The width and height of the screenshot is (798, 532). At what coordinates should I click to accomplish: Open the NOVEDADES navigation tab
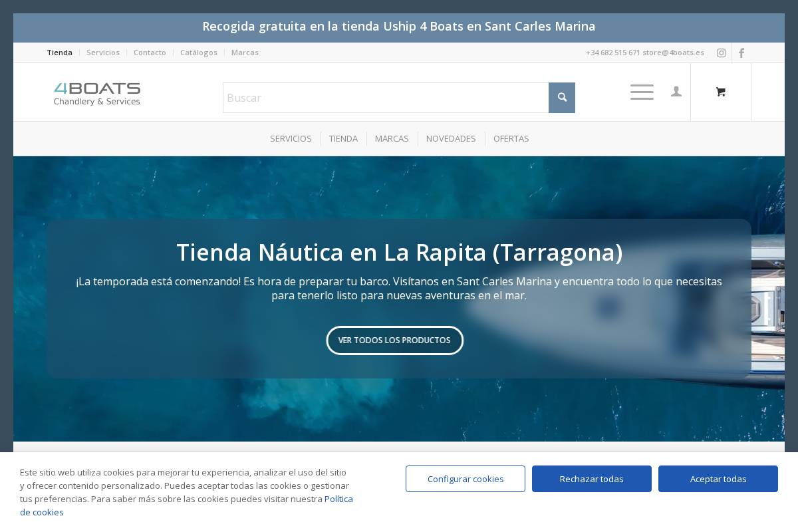451,138
